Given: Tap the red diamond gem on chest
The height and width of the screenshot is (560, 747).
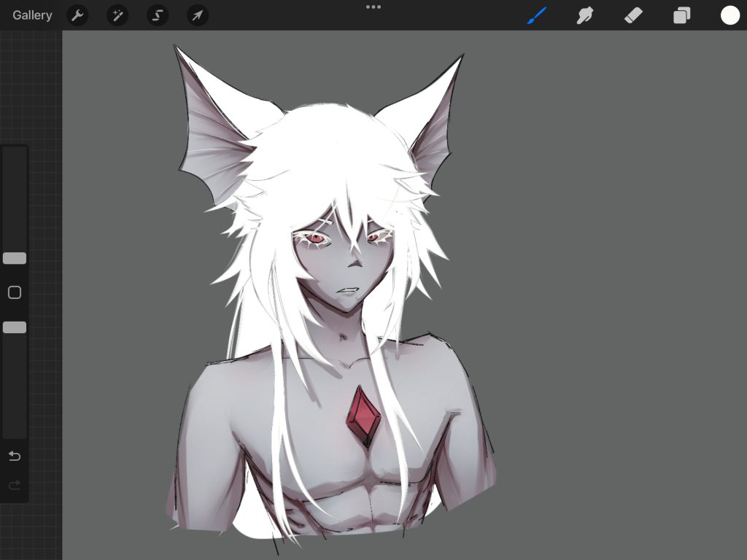Looking at the screenshot, I should (364, 416).
